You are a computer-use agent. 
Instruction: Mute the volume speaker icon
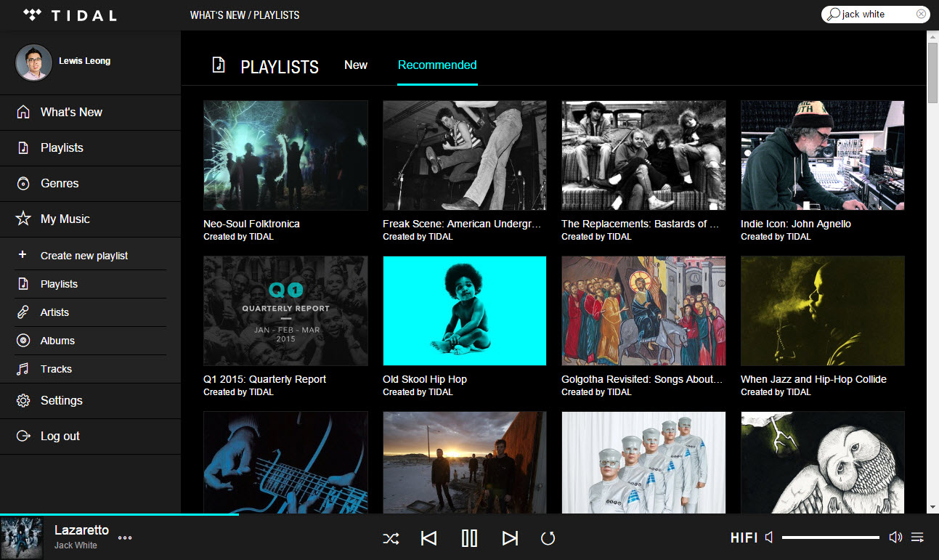(x=769, y=537)
